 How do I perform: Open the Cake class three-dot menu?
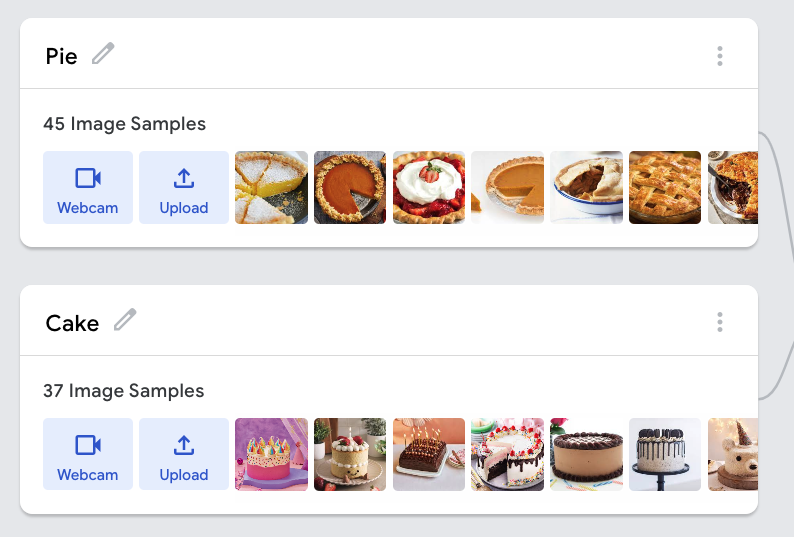[x=720, y=322]
